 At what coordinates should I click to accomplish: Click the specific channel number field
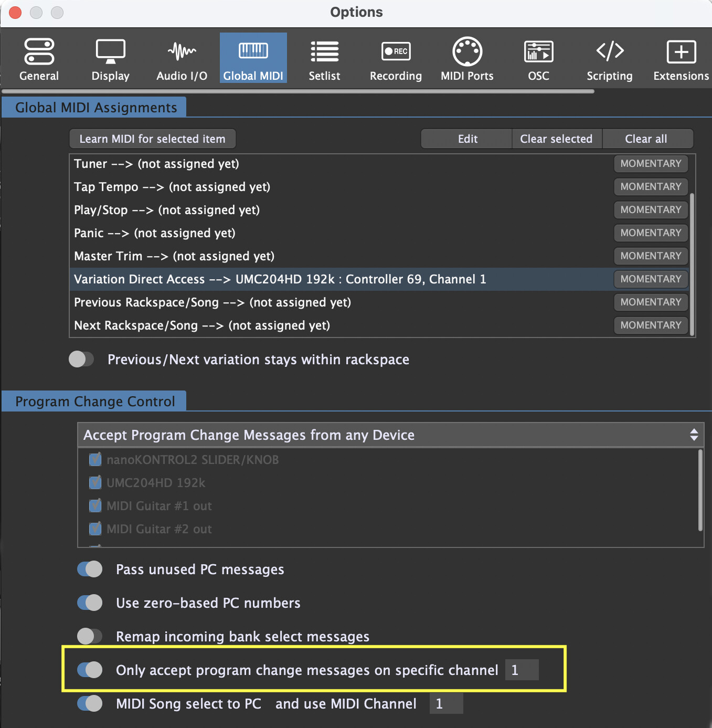coord(522,670)
